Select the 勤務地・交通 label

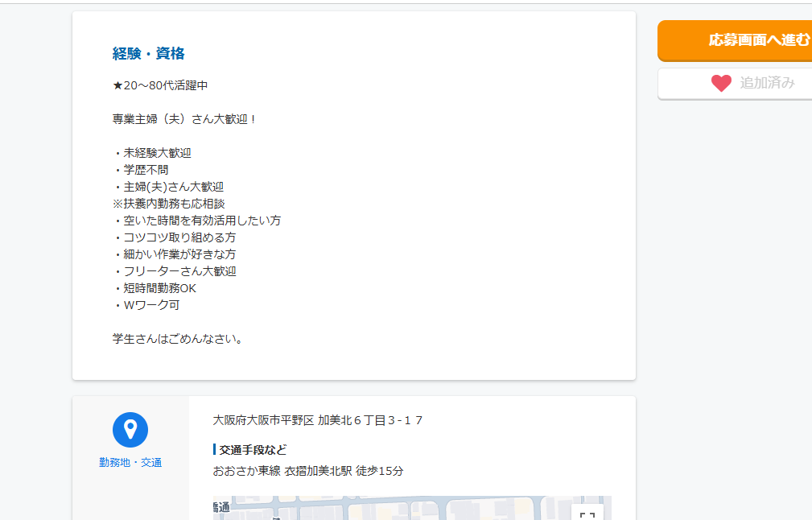(x=130, y=462)
